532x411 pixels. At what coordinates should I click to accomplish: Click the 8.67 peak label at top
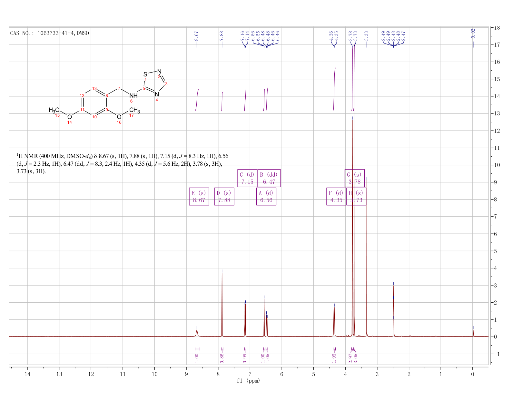196,36
